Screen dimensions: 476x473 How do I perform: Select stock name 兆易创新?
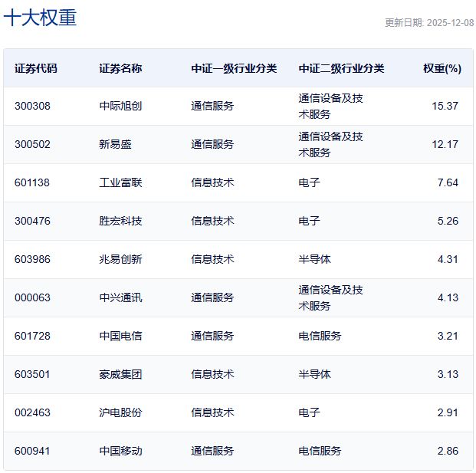(x=120, y=259)
